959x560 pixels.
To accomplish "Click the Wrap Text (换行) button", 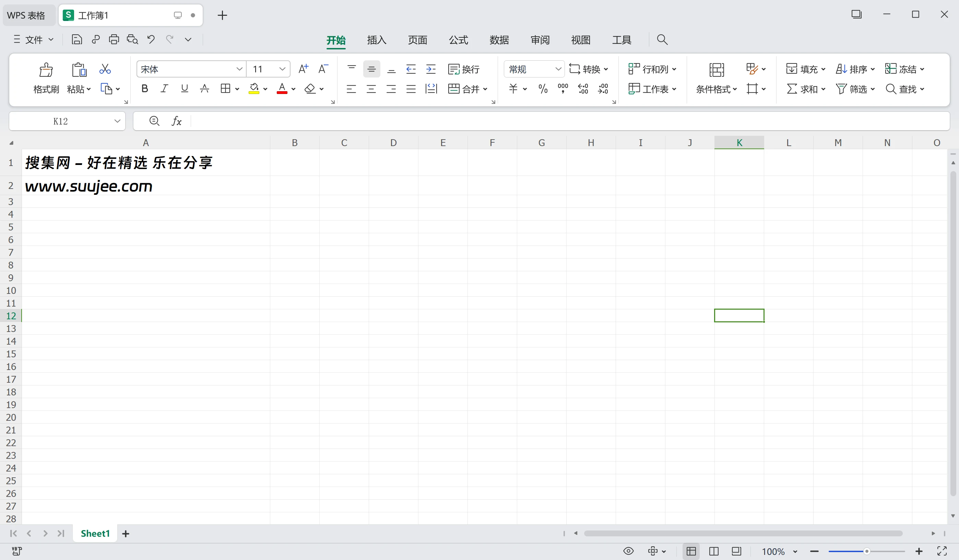I will [463, 69].
